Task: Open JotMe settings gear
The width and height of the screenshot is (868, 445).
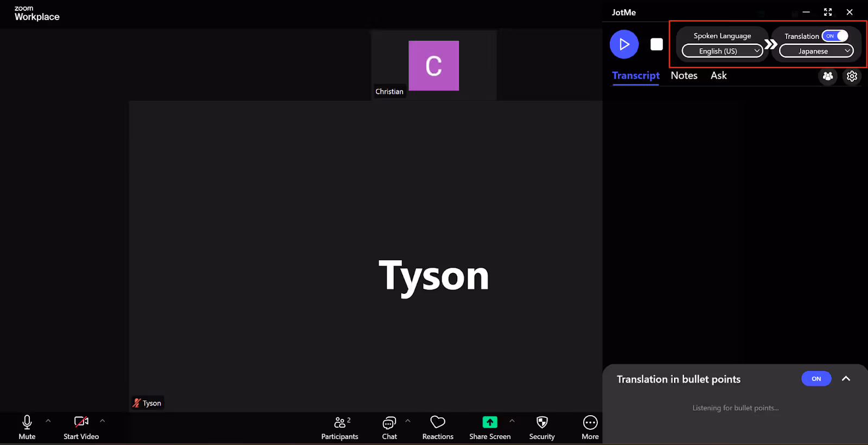Action: coord(852,76)
